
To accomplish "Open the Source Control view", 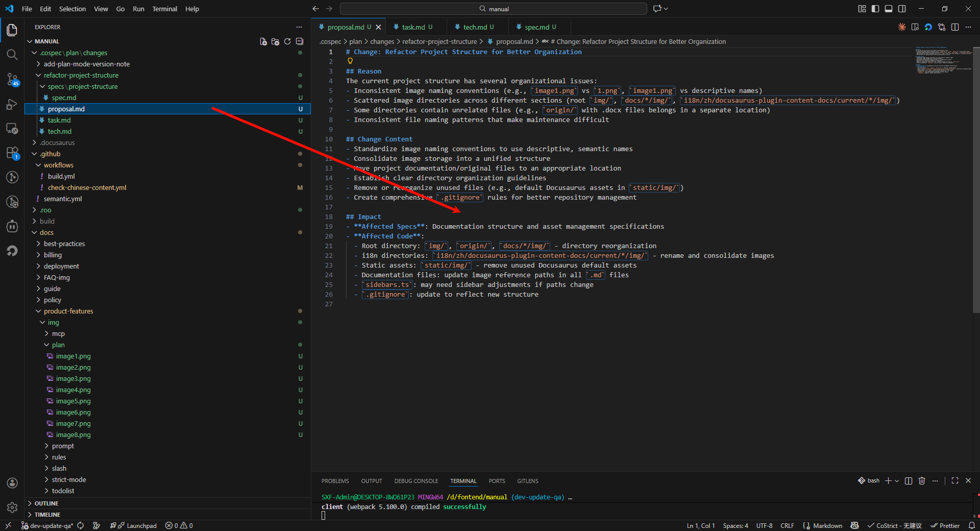I will (x=12, y=79).
